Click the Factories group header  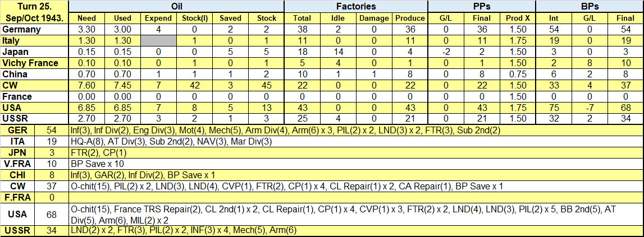356,6
